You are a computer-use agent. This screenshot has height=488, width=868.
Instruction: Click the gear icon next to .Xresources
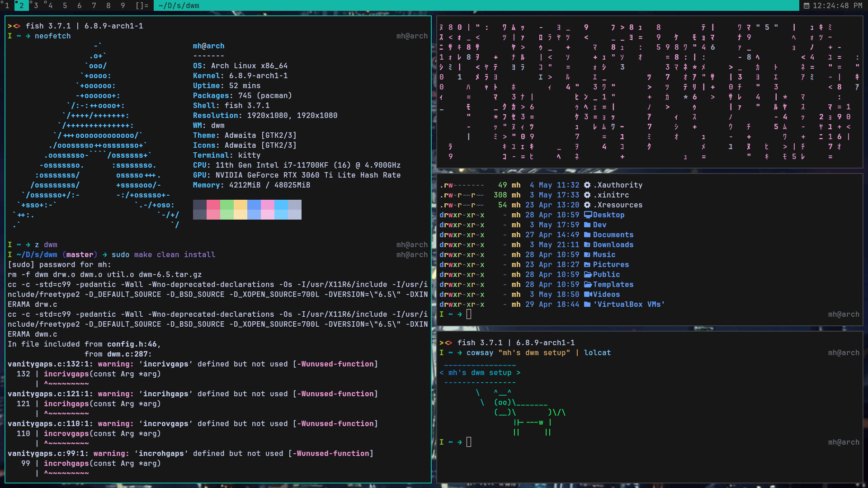tap(587, 205)
